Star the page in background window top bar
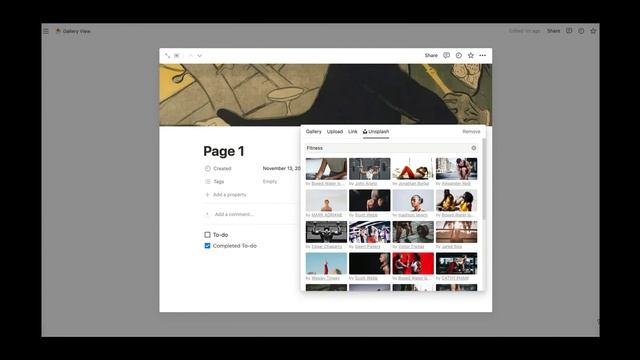The height and width of the screenshot is (360, 640). point(593,31)
